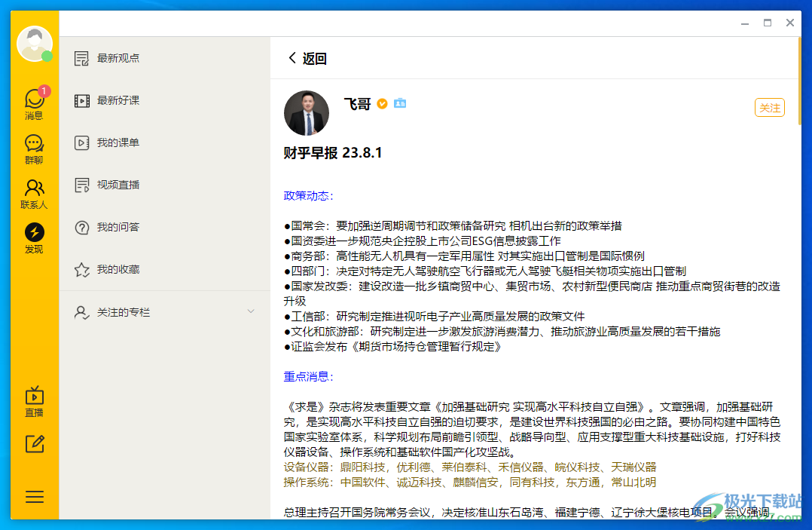Screen dimensions: 812x530
Task: Click the 视频直播 list icon
Action: (x=82, y=185)
